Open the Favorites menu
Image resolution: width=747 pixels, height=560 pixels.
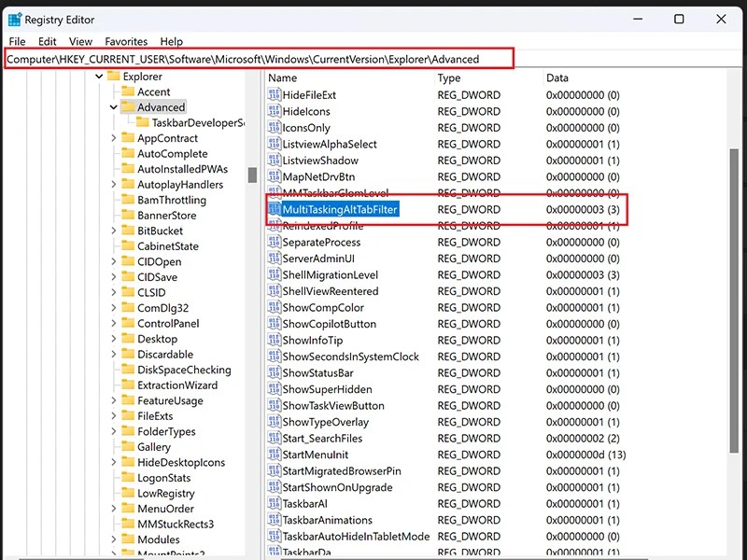(x=126, y=41)
